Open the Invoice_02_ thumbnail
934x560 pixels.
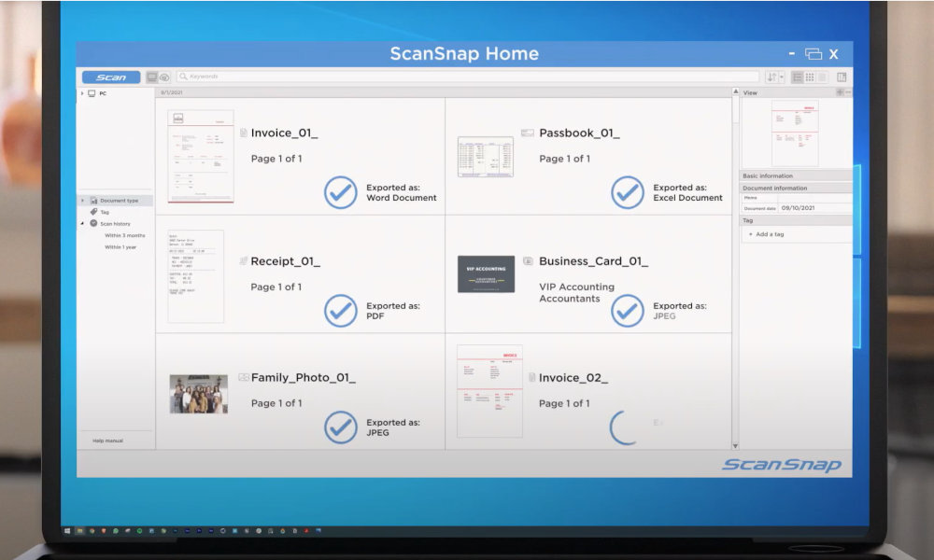(489, 391)
